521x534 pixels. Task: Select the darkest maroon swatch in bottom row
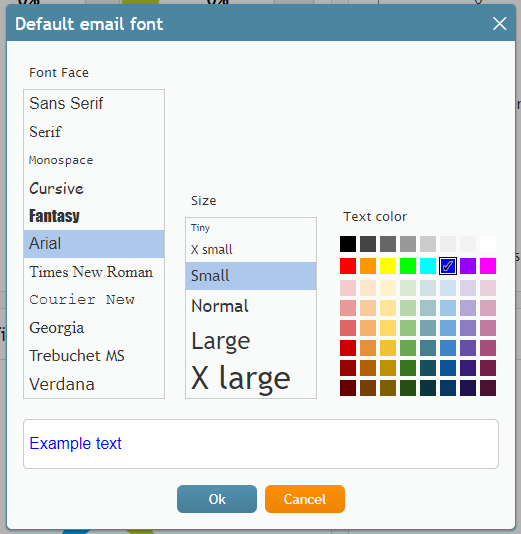point(348,388)
